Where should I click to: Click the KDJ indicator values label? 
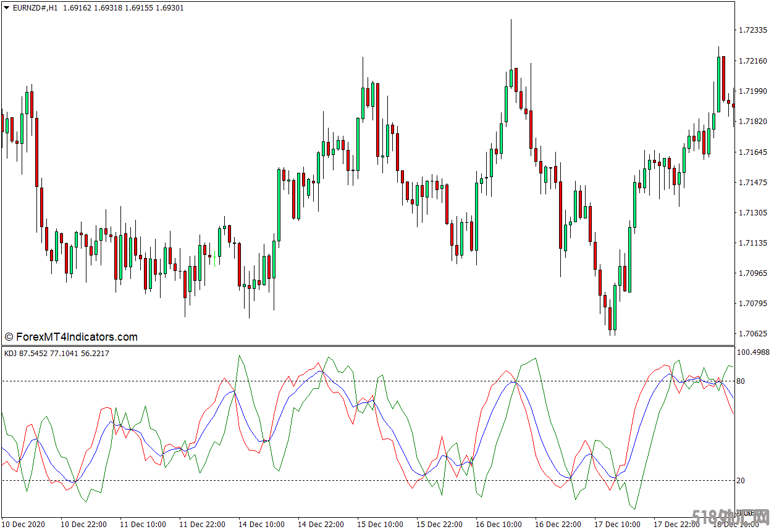click(57, 354)
